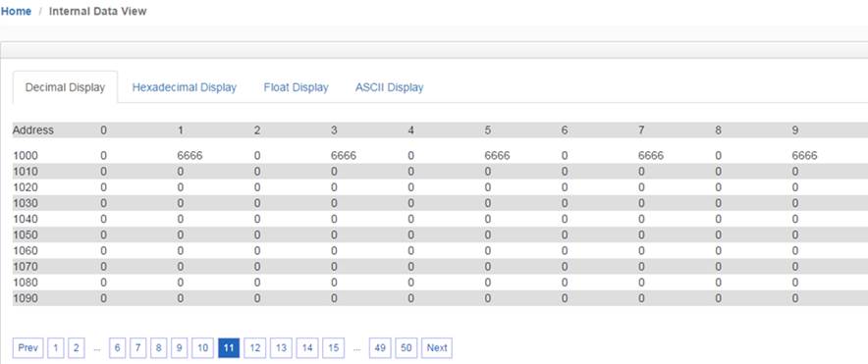
Task: Click column header 9
Action: [795, 130]
